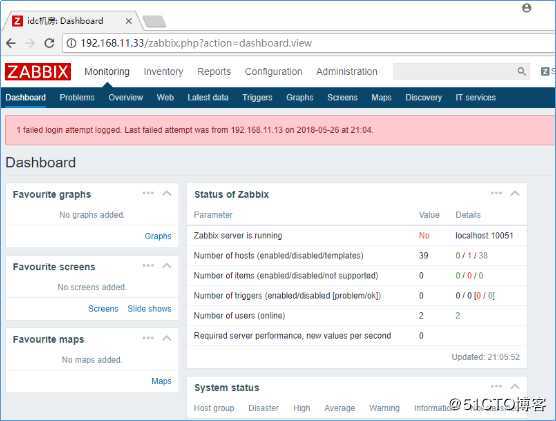Click the browser address bar URL

click(x=196, y=43)
